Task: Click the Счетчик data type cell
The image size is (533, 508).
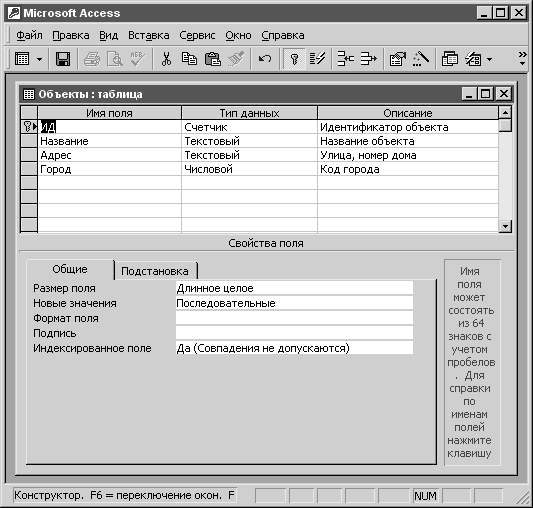Action: [x=250, y=127]
